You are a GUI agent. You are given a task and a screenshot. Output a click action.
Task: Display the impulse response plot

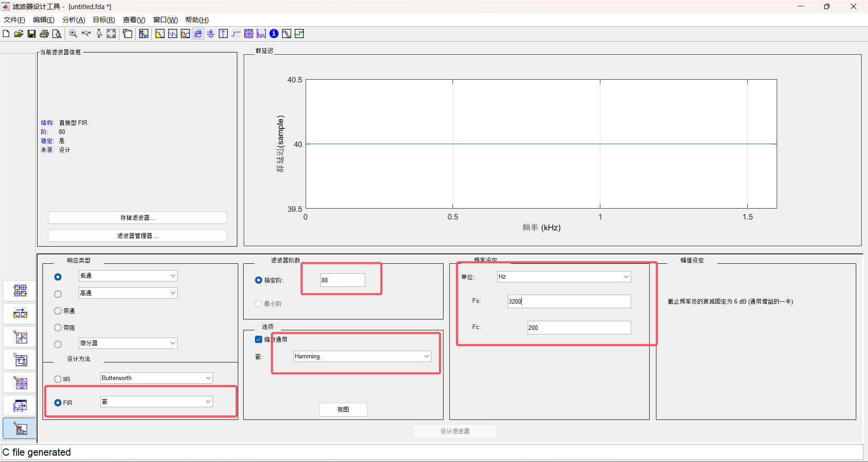point(223,33)
